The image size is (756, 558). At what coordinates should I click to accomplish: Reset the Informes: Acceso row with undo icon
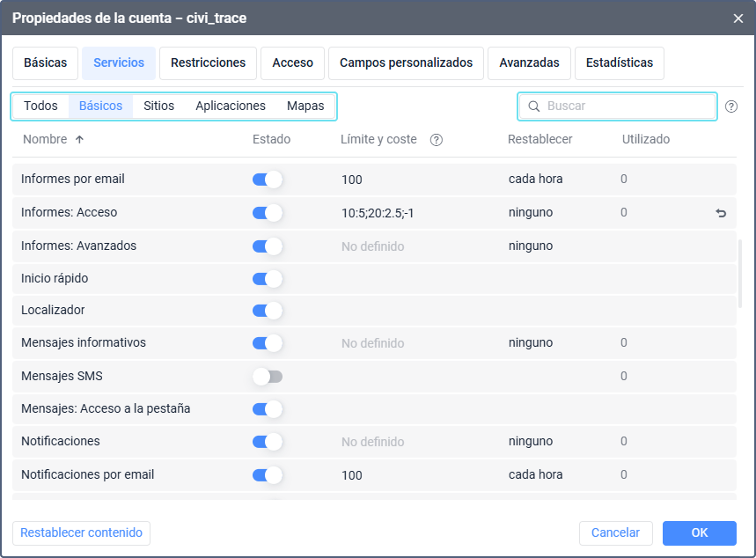(722, 213)
